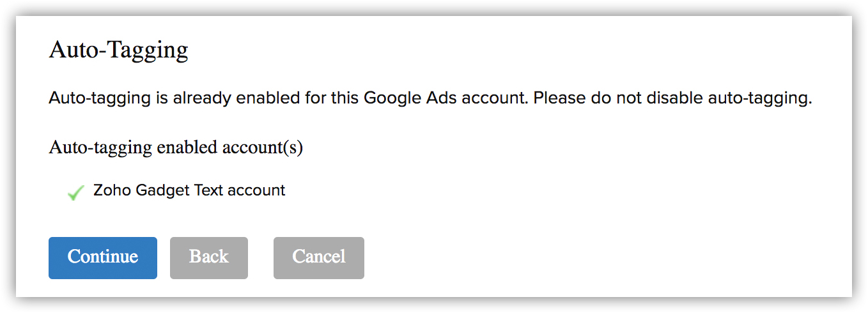The width and height of the screenshot is (868, 313).
Task: Click the word "enabled" in the subheading
Action: coord(187,148)
